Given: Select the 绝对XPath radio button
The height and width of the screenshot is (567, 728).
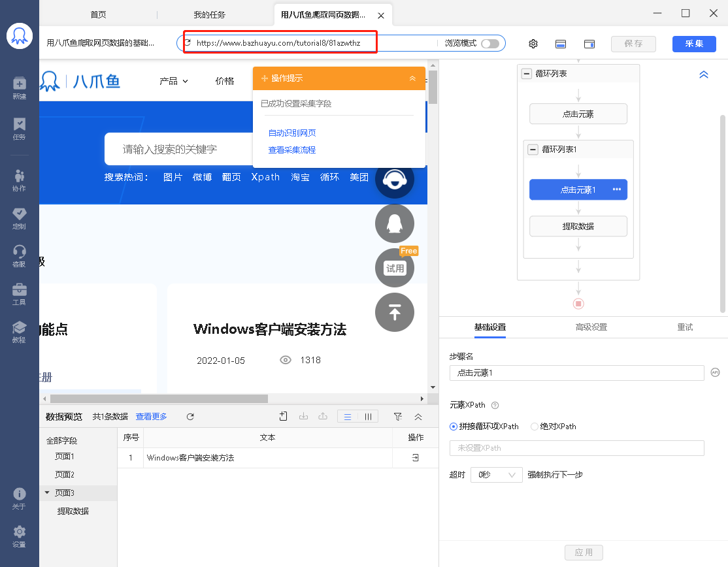Looking at the screenshot, I should point(535,427).
